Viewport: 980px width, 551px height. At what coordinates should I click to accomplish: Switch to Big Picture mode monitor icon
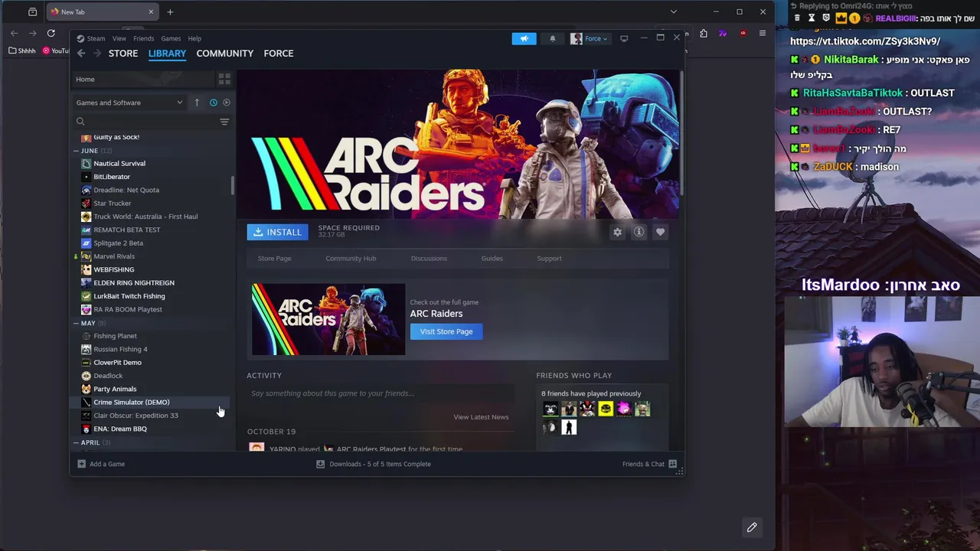pos(624,38)
